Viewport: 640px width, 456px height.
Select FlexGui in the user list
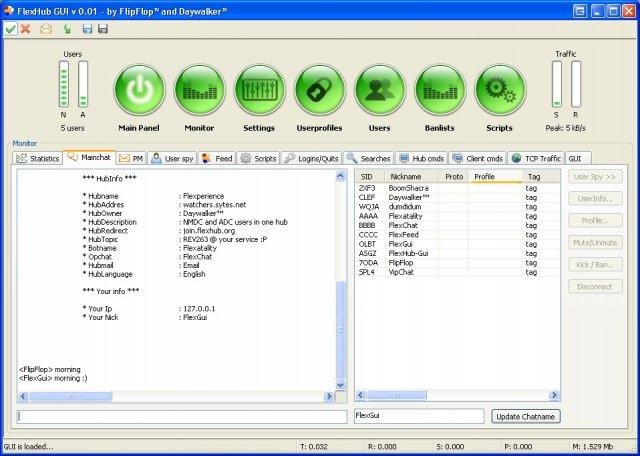pyautogui.click(x=457, y=244)
